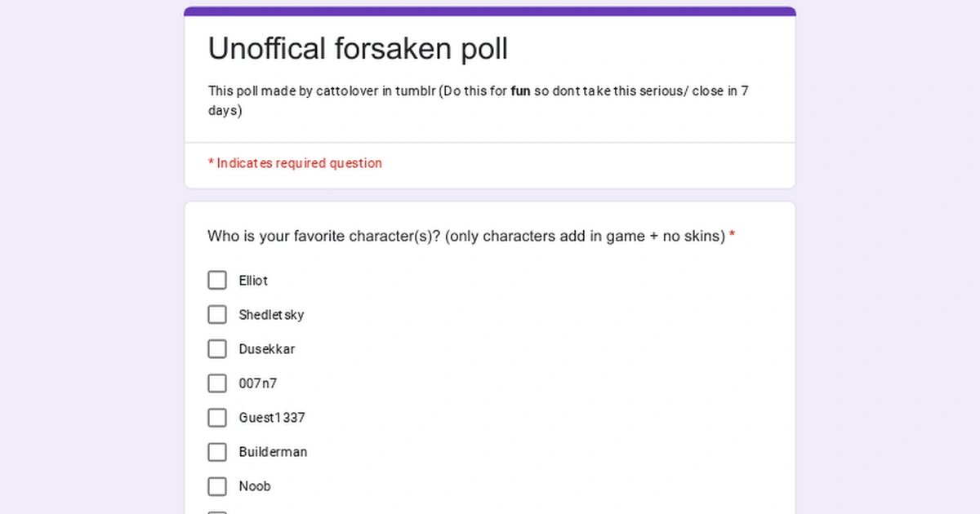Select Noob as a favorite character
The height and width of the screenshot is (514, 980).
click(217, 485)
